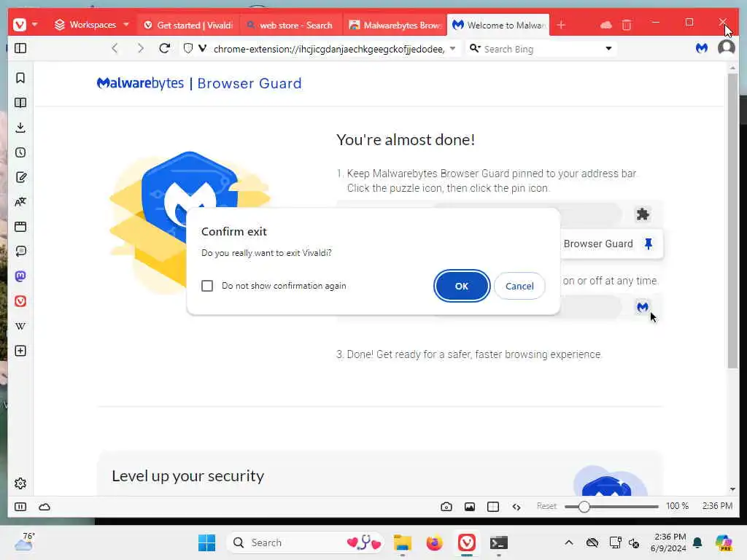
Task: Open Vivaldi settings gear icon
Action: pos(20,483)
